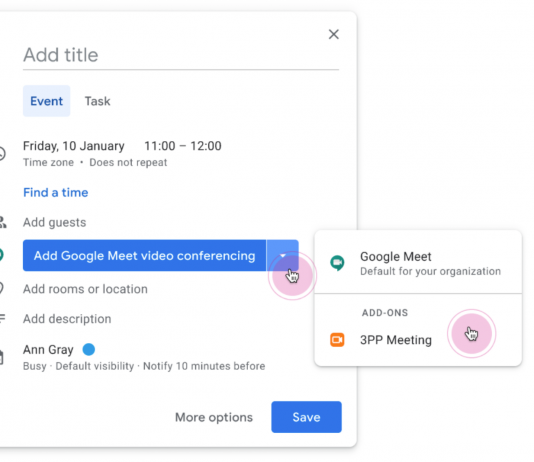This screenshot has width=534, height=462.
Task: Close the event creation dialog
Action: point(334,34)
